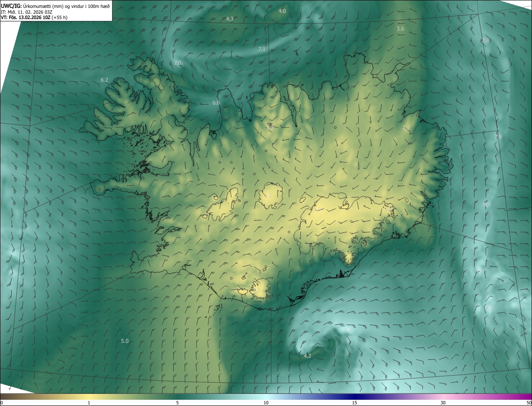Click the color scale tick labeled 1
Screen dimensions: 532x406
click(89, 403)
